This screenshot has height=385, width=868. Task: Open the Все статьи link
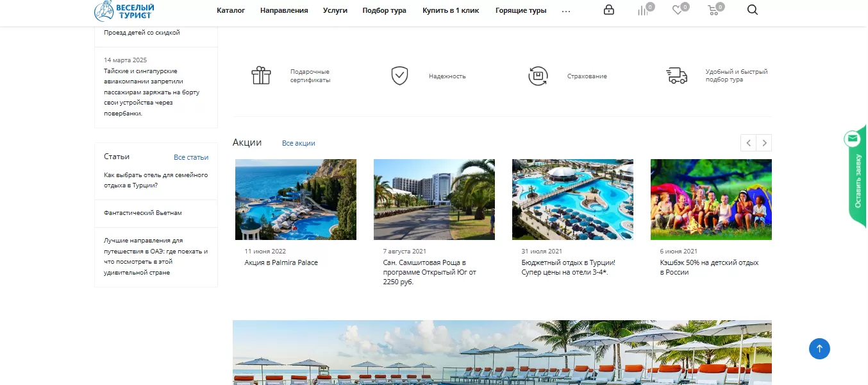click(x=191, y=157)
